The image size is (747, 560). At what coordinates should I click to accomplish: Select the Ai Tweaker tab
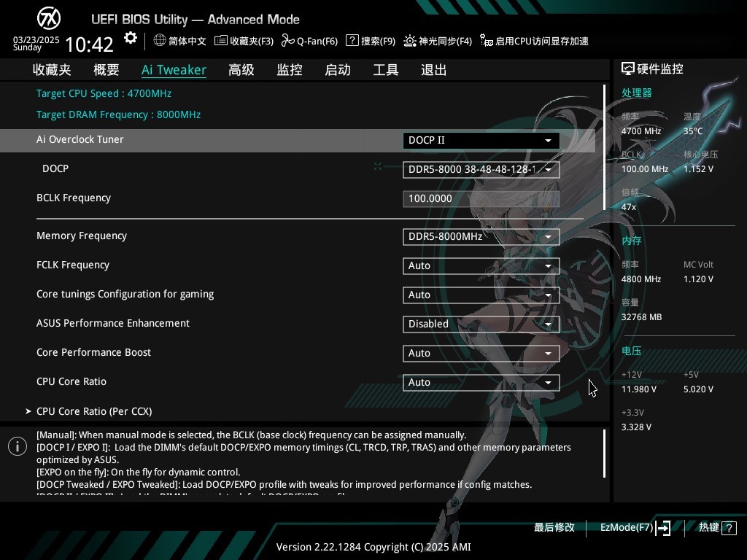point(174,70)
